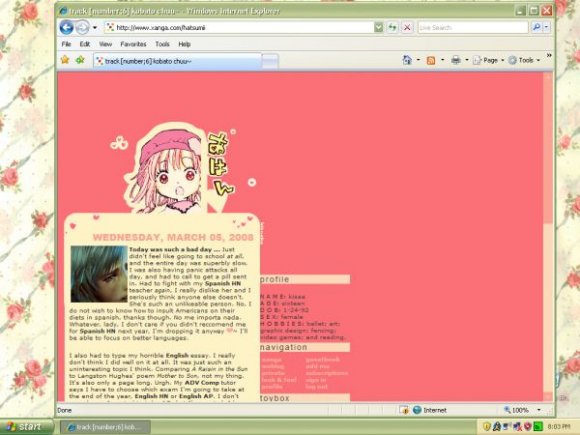This screenshot has width=580, height=435.
Task: Click the Done status bar text
Action: pyautogui.click(x=64, y=410)
